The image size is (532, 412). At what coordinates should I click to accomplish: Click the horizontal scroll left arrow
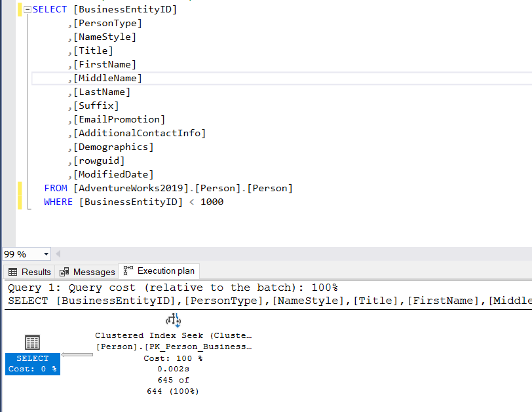point(58,254)
